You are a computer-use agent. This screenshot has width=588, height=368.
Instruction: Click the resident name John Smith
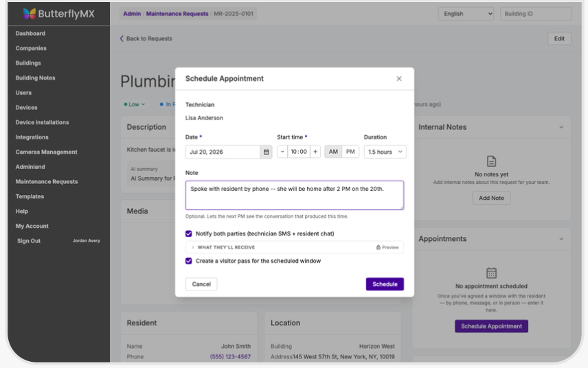pos(236,346)
